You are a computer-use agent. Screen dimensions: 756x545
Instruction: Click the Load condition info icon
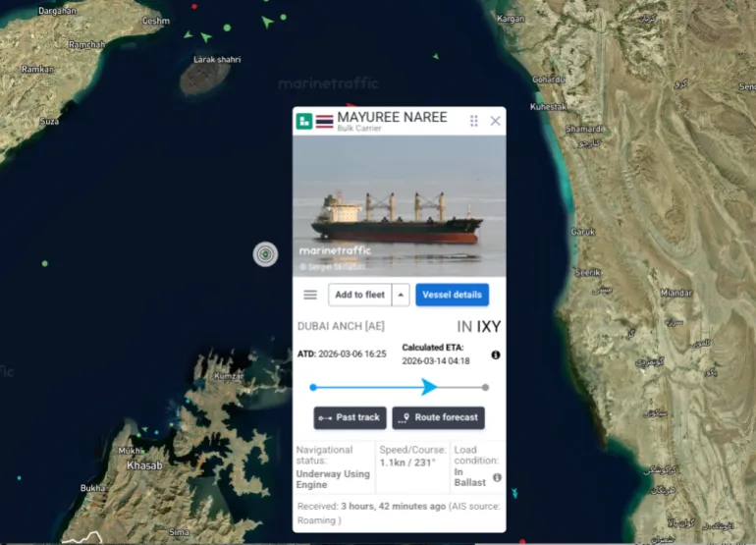[x=497, y=477]
